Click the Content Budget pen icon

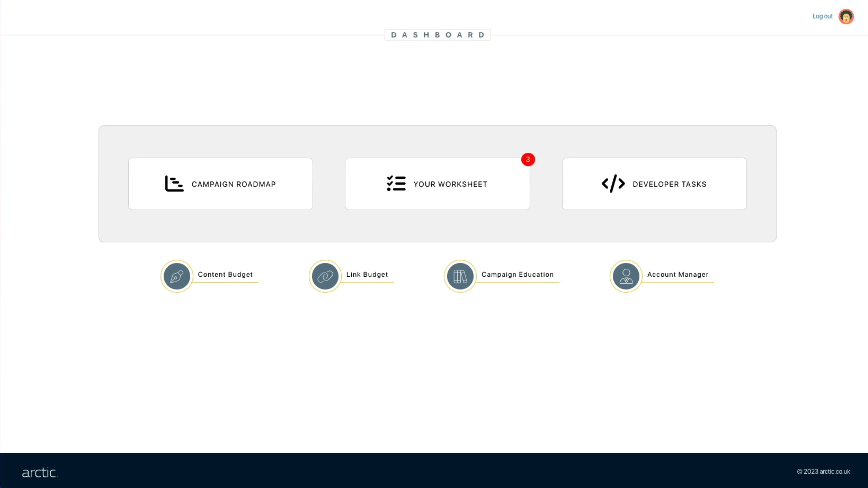click(177, 276)
